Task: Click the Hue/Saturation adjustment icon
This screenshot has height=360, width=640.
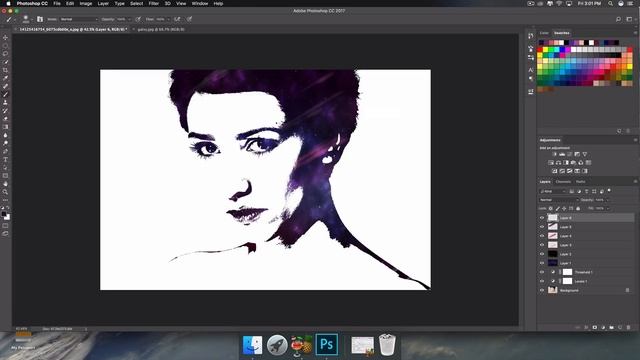Action: [551, 162]
